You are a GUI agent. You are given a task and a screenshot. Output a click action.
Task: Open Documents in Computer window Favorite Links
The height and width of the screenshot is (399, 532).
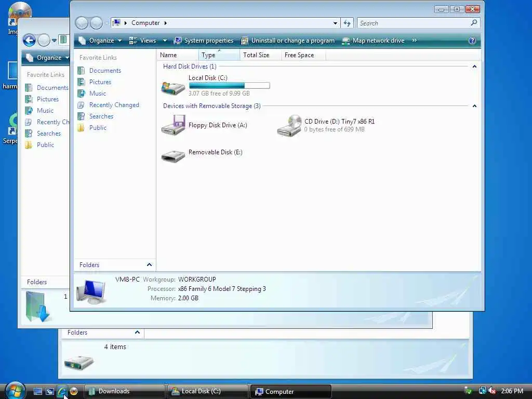[105, 71]
